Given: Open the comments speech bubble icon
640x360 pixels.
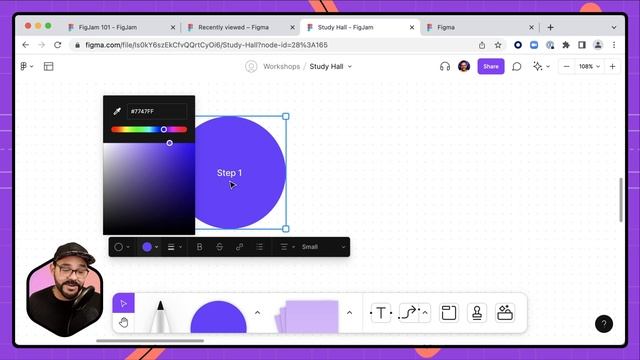Looking at the screenshot, I should (x=517, y=66).
